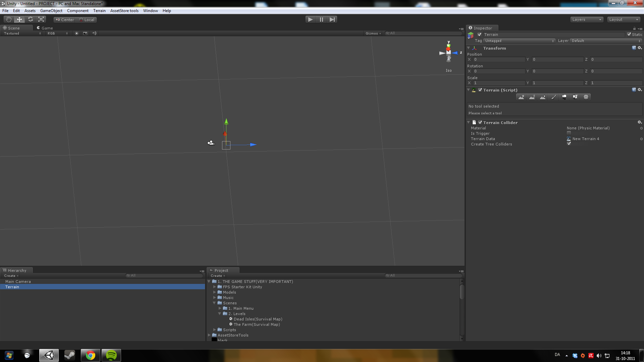Select the Rotate transform tool
The width and height of the screenshot is (644, 362).
(30, 19)
